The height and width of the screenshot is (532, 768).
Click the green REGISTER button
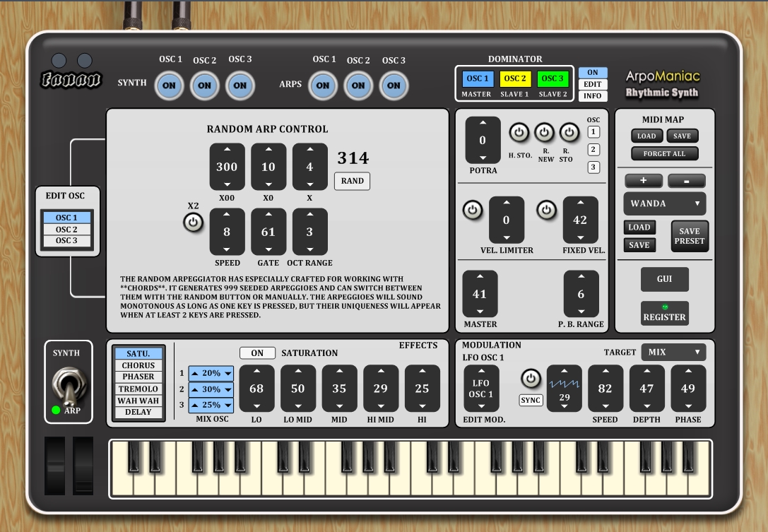pyautogui.click(x=664, y=313)
